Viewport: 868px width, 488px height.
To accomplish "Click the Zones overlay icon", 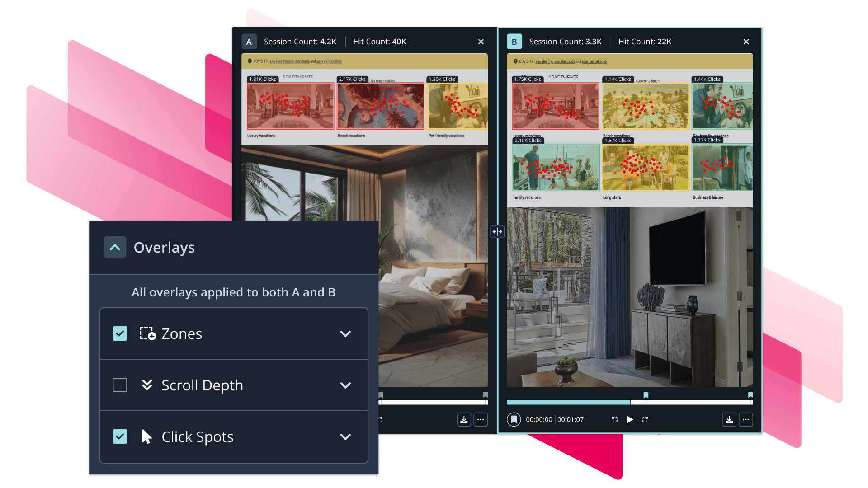I will (x=146, y=333).
